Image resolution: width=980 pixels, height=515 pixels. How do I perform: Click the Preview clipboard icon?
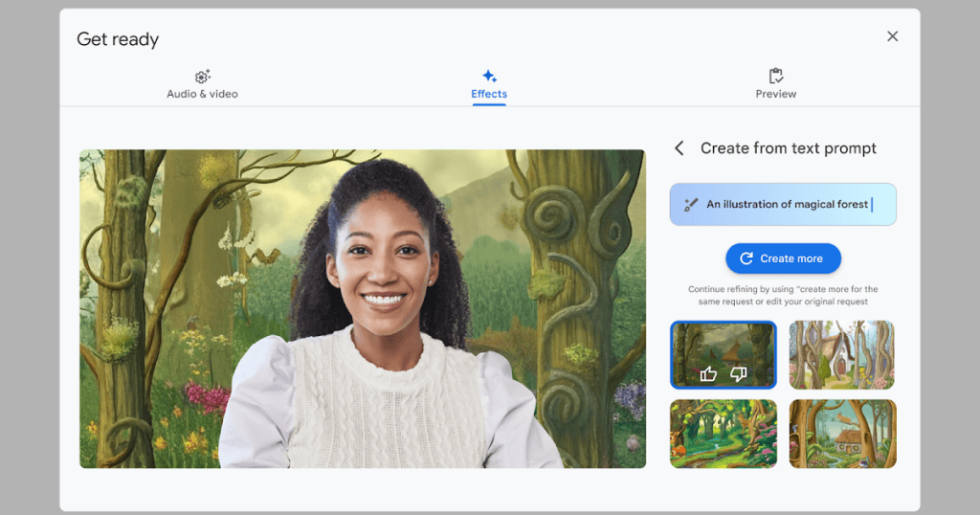tap(775, 76)
